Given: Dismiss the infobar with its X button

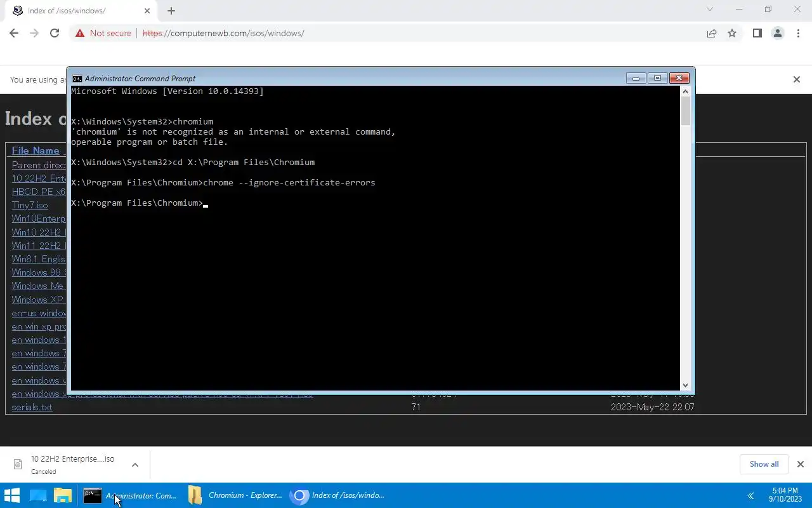Looking at the screenshot, I should click(797, 79).
